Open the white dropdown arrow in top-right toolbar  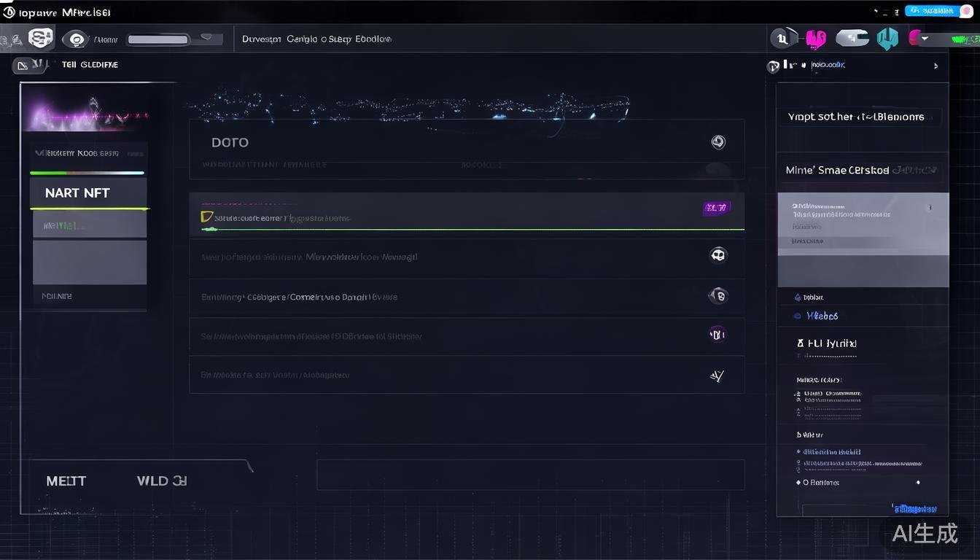[925, 39]
